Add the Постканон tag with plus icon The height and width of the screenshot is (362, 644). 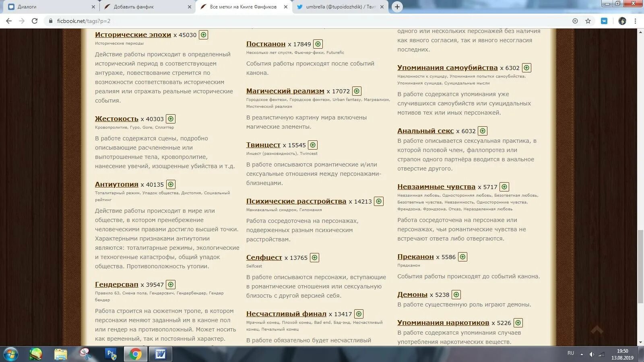click(318, 44)
